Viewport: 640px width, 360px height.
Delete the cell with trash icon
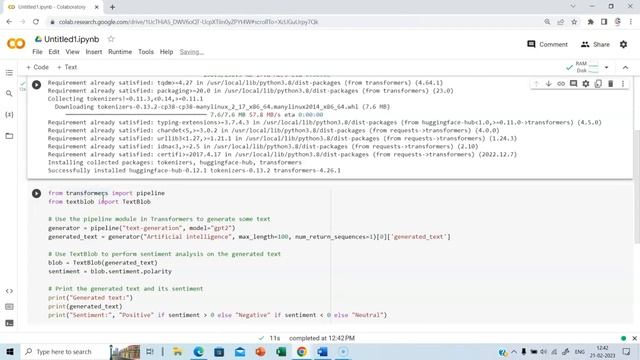[x=611, y=84]
